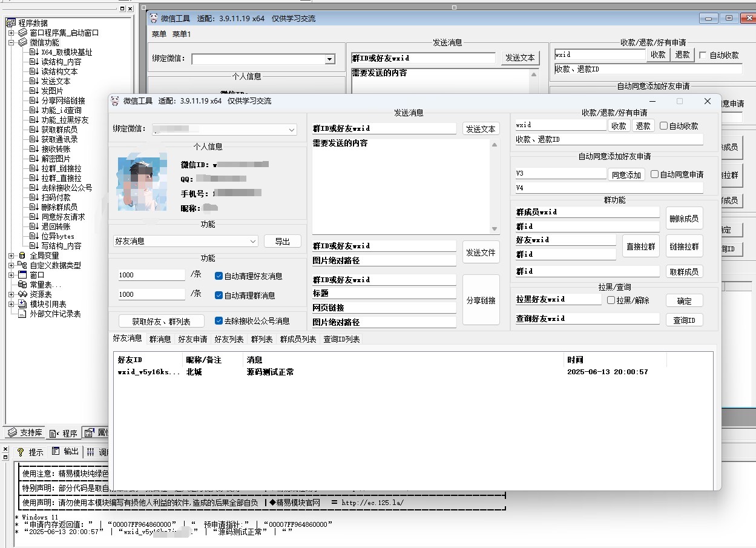Viewport: 756px width, 548px height.
Task: Click the 查询ID button in the front window
Action: (684, 320)
